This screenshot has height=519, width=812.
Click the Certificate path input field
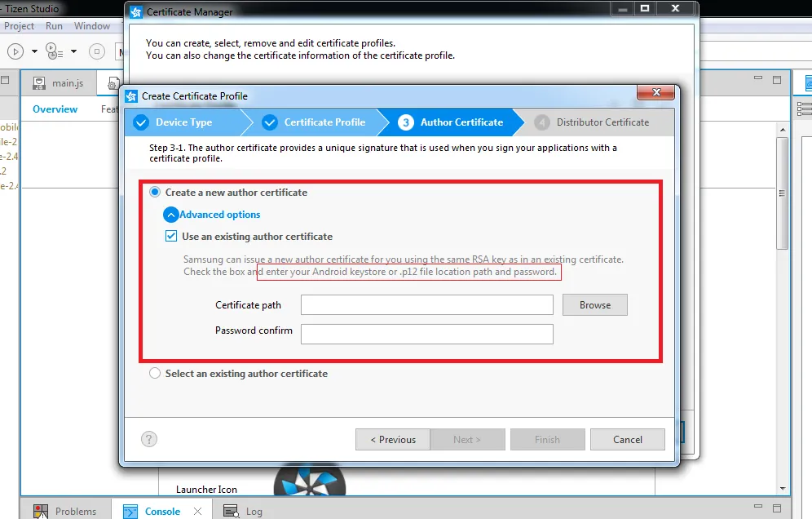pyautogui.click(x=426, y=305)
